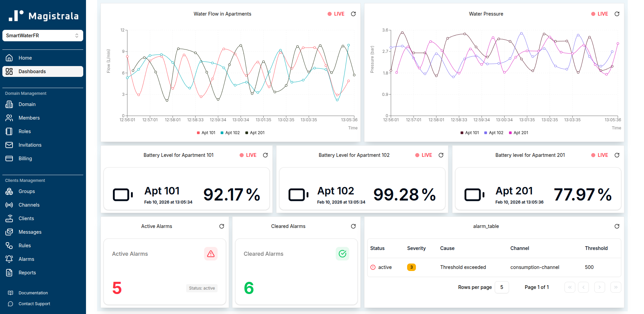Switch to the Dashboards section
Image resolution: width=644 pixels, height=314 pixels.
32,71
